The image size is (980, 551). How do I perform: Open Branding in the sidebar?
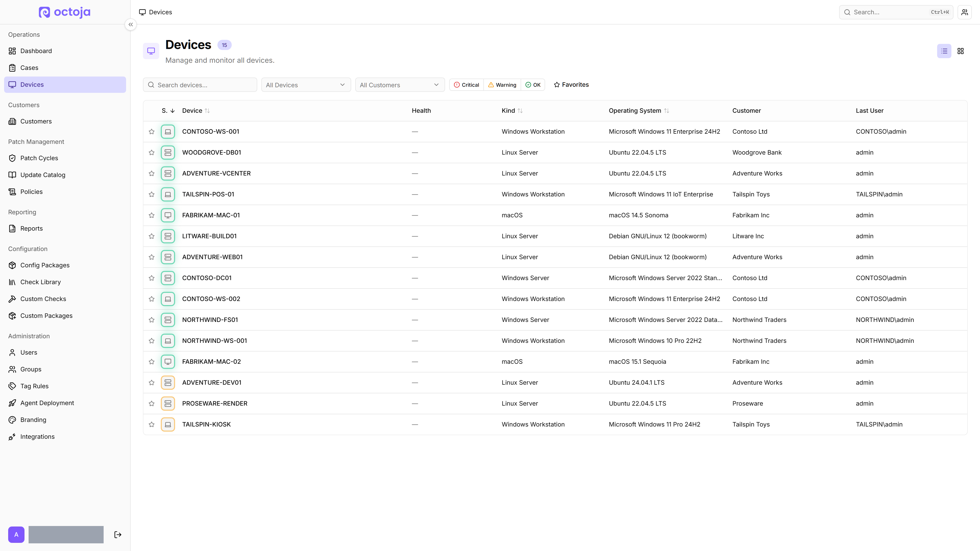tap(65, 420)
